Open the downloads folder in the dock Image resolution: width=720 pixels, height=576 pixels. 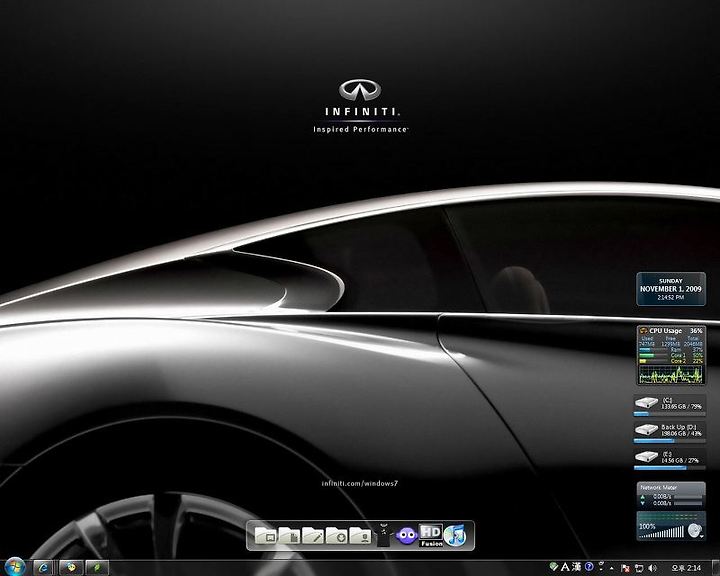pos(337,536)
